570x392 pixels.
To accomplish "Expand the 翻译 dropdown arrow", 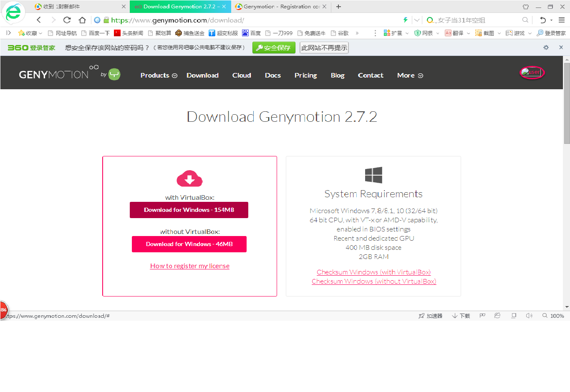I will point(468,33).
